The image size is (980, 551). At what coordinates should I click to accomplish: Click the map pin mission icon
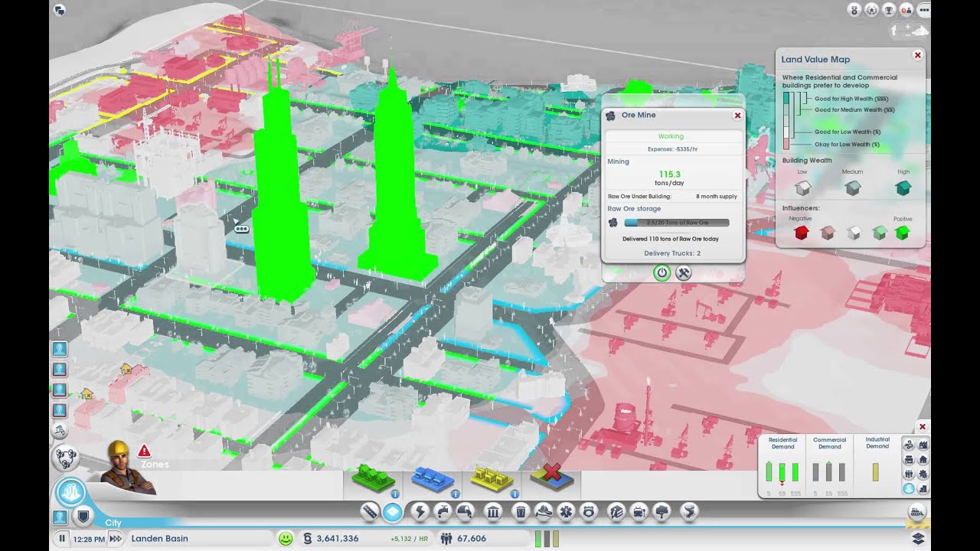coord(60,431)
